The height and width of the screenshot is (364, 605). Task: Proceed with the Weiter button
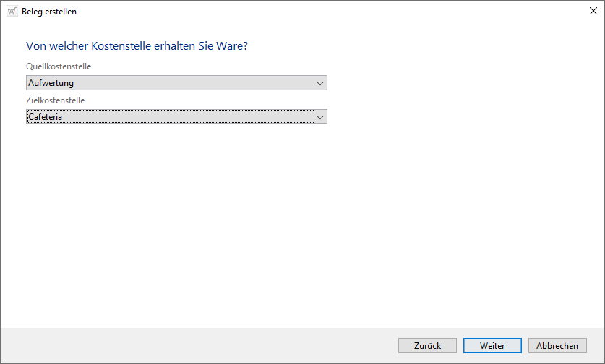(492, 346)
